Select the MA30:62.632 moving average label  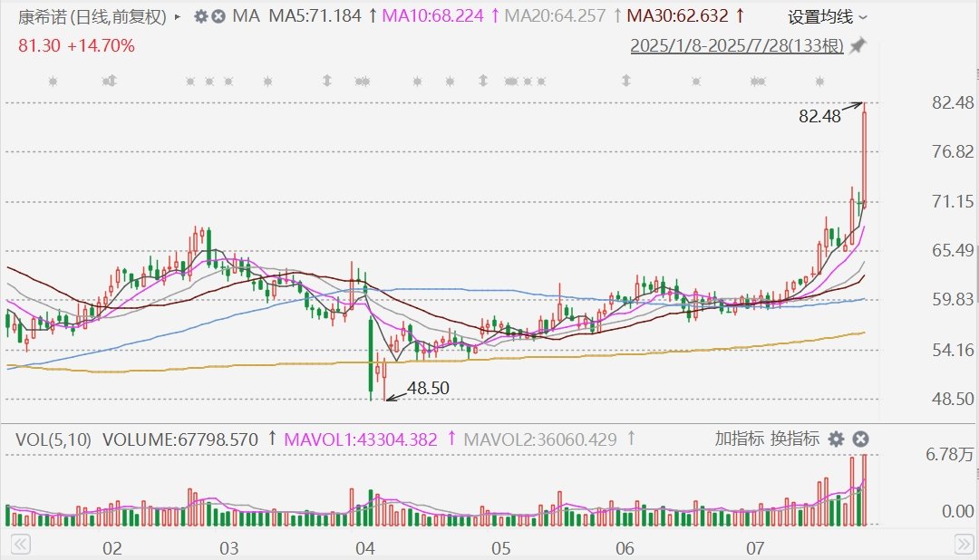tap(677, 15)
